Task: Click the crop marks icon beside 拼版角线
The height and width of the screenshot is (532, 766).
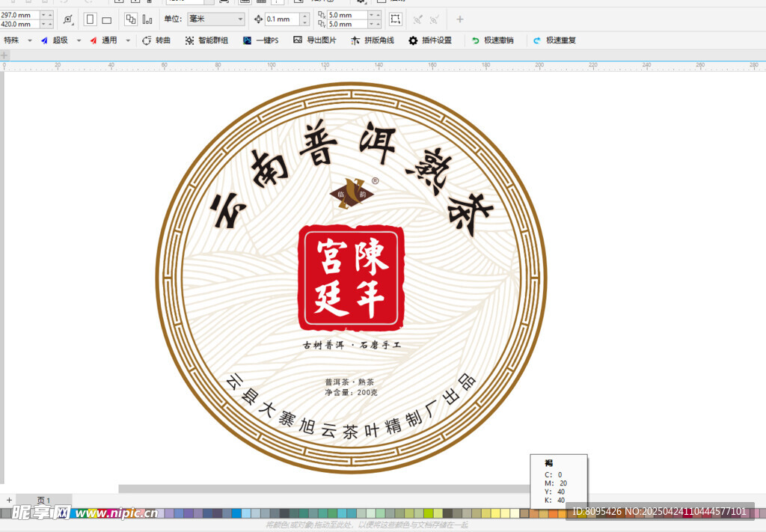Action: pyautogui.click(x=355, y=40)
